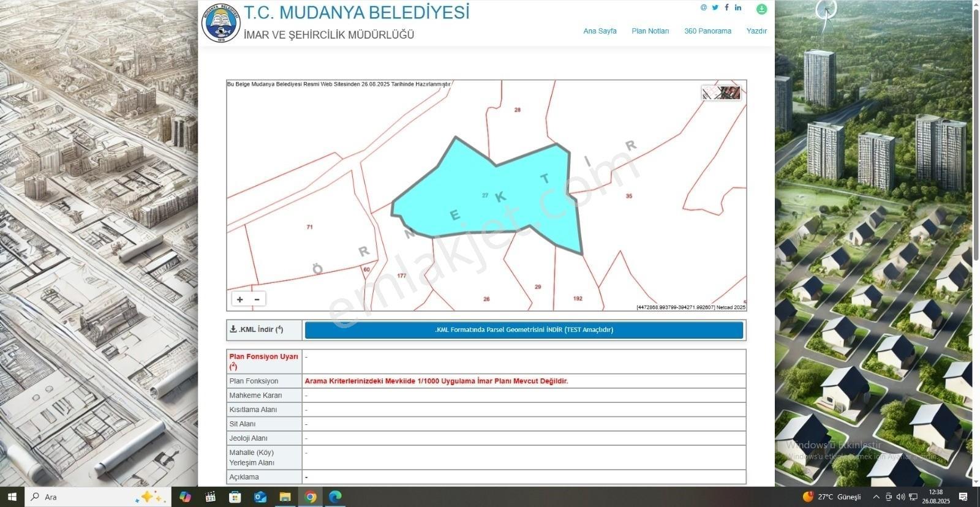Click the Mudanya Belediyesi logo
The height and width of the screenshot is (507, 980).
tap(221, 23)
